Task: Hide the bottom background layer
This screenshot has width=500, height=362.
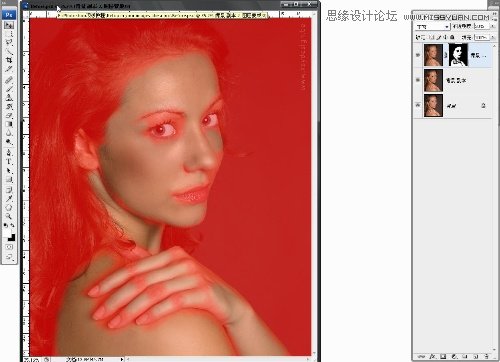Action: 418,105
